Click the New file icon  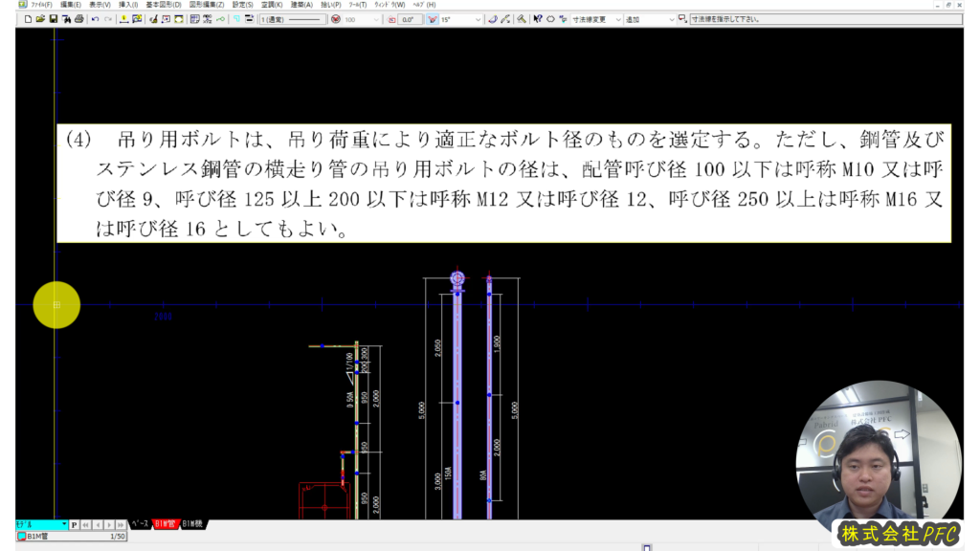pyautogui.click(x=27, y=19)
